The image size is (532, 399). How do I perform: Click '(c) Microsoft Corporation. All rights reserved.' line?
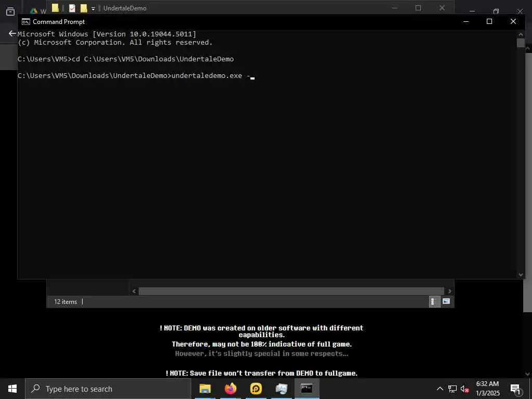(x=115, y=43)
